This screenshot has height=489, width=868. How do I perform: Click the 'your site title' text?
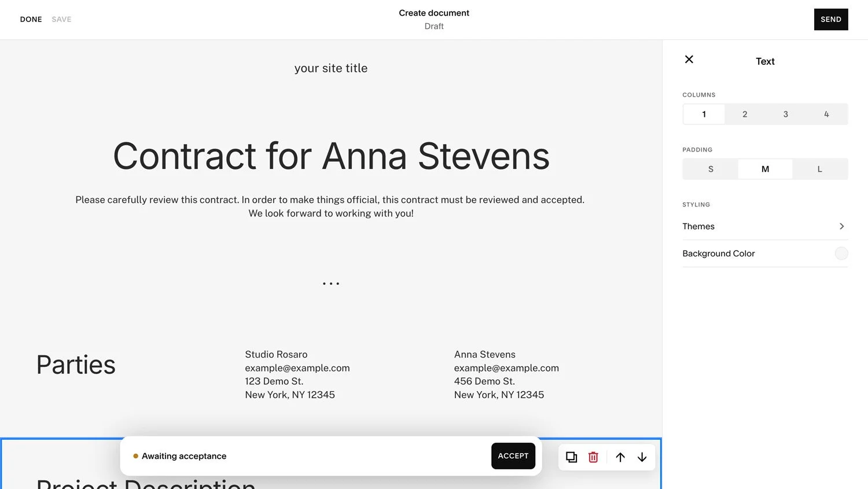click(x=331, y=68)
